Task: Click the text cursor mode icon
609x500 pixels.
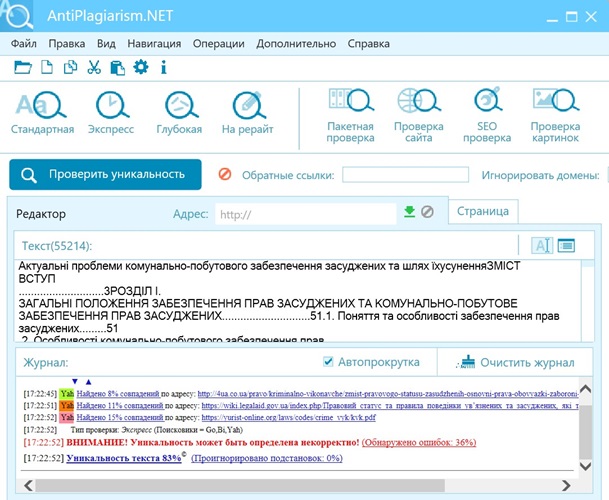Action: (542, 245)
